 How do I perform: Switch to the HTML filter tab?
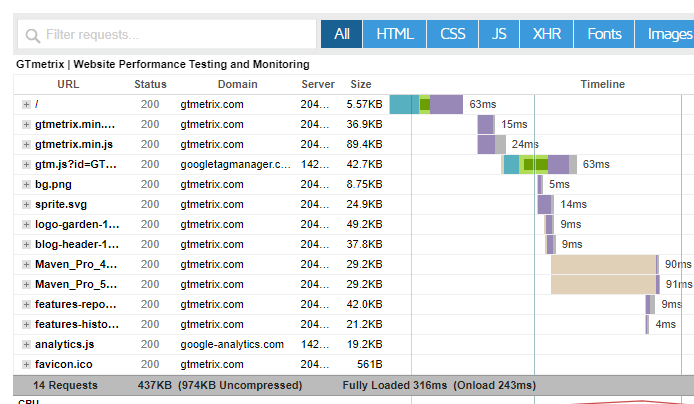[395, 34]
